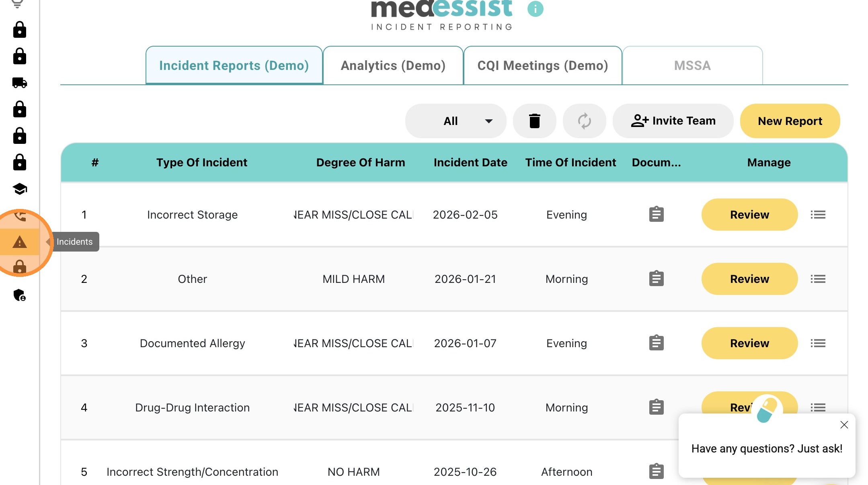The height and width of the screenshot is (485, 868).
Task: Click the shield user sidebar icon
Action: [x=19, y=295]
